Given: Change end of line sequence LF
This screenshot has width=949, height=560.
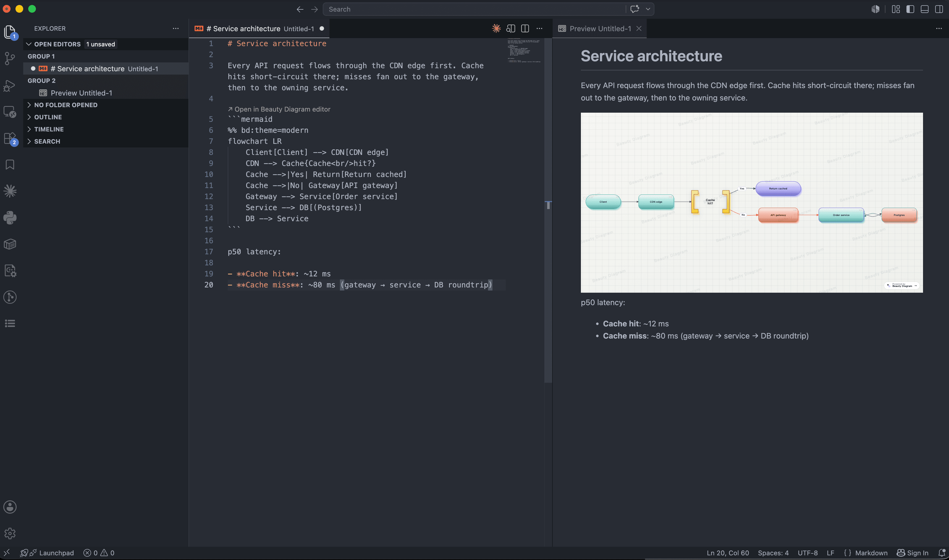Looking at the screenshot, I should [x=830, y=553].
